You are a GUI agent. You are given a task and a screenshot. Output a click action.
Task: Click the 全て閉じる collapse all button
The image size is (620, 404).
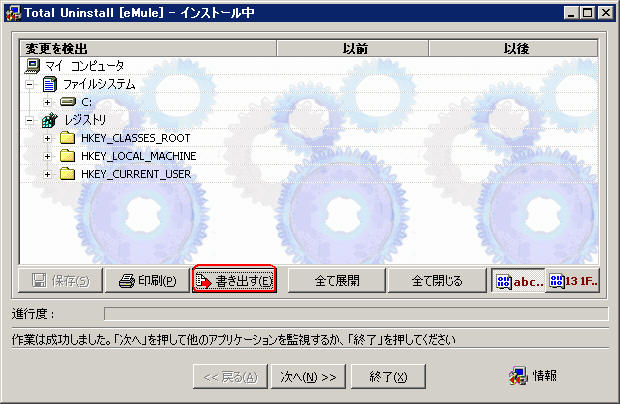pyautogui.click(x=437, y=281)
